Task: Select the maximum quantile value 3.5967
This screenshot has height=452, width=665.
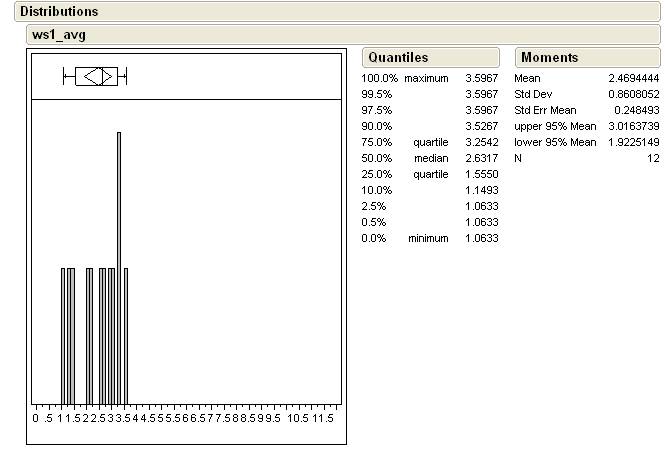Action: (481, 78)
